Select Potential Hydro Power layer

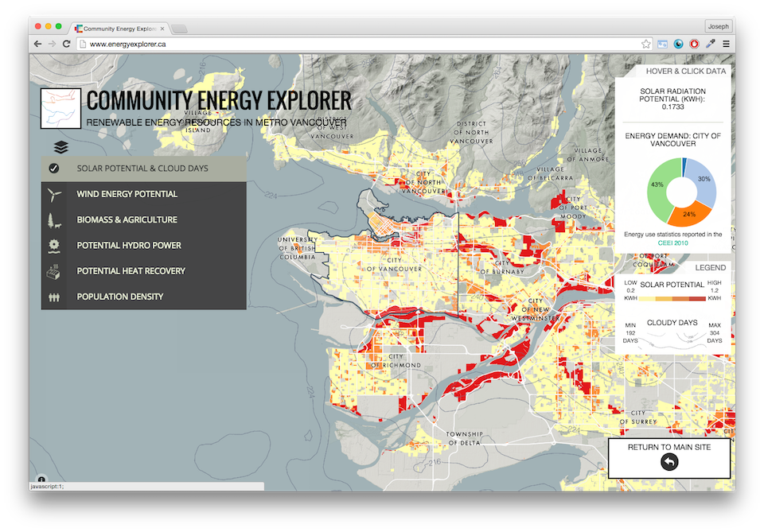(144, 246)
